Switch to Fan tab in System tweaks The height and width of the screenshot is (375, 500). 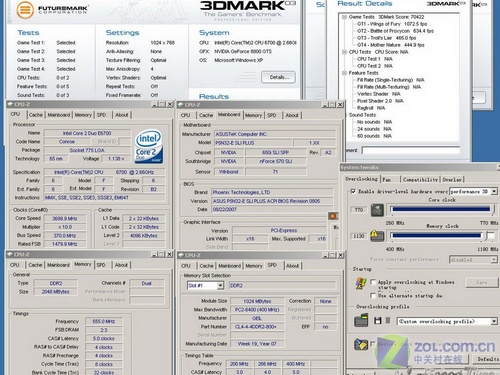pos(387,180)
